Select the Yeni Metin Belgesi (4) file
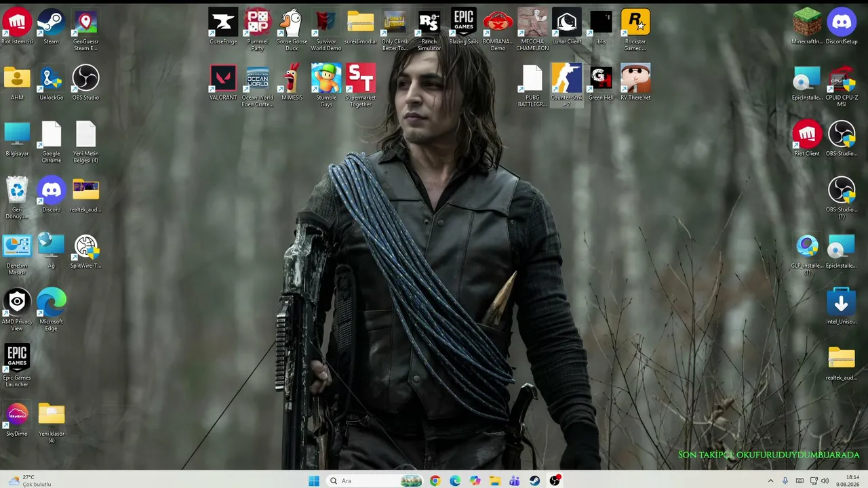 85,143
